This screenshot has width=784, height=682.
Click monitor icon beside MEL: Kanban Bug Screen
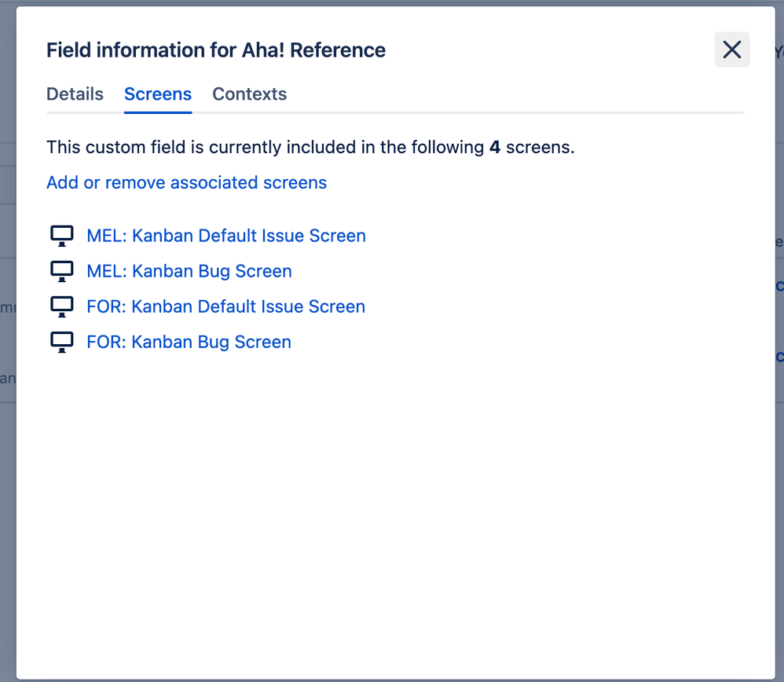(x=61, y=272)
